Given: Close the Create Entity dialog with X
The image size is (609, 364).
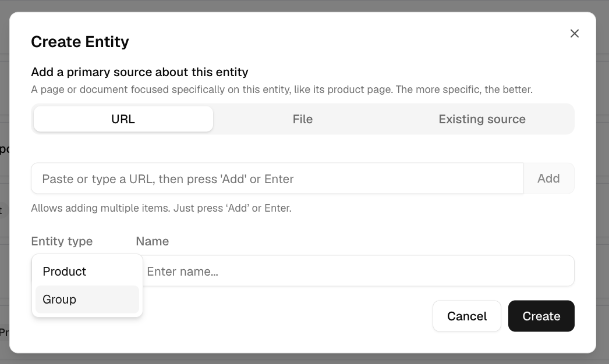Looking at the screenshot, I should click(x=575, y=33).
